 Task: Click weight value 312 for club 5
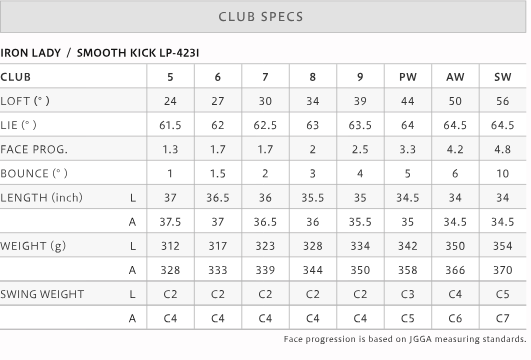pyautogui.click(x=170, y=246)
